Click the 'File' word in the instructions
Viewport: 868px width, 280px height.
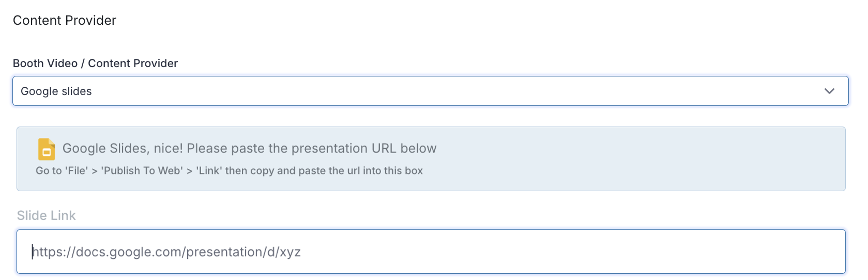pyautogui.click(x=77, y=170)
